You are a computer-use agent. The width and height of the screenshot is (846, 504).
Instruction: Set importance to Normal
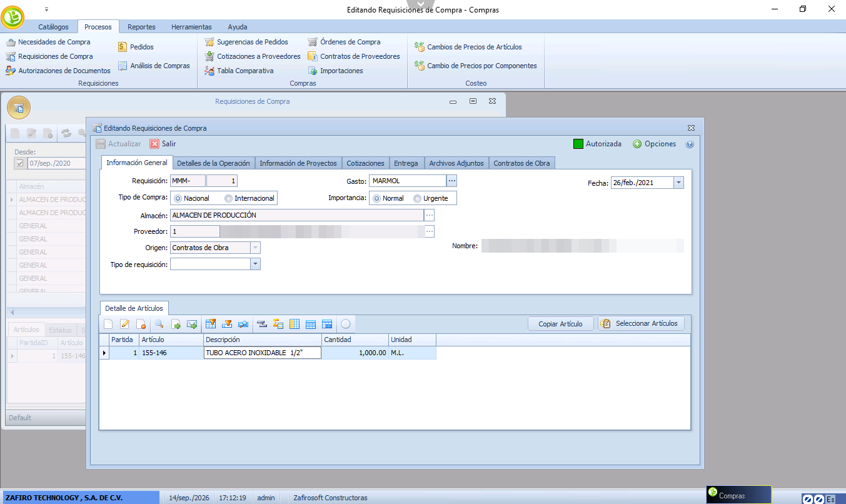pos(388,198)
